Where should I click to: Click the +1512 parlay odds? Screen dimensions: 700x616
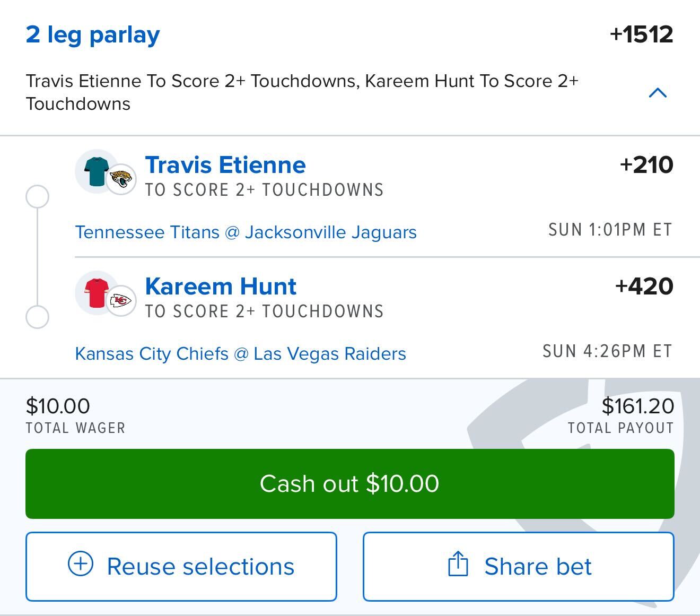coord(641,35)
